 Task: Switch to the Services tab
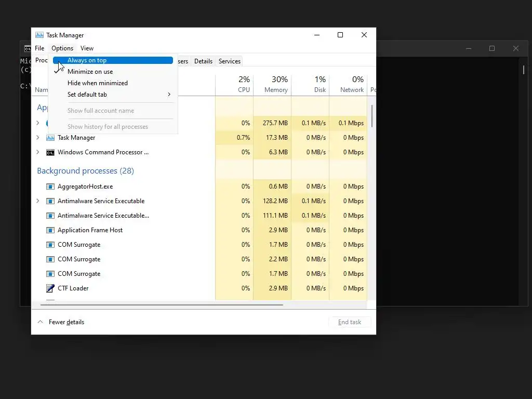click(x=229, y=61)
